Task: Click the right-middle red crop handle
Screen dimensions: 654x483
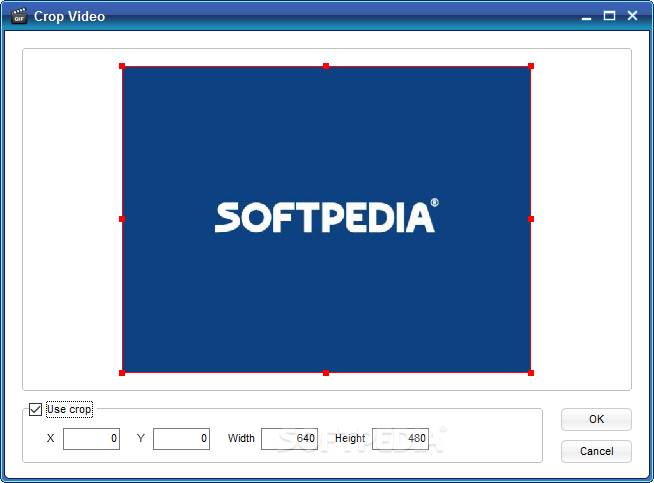Action: [x=531, y=219]
